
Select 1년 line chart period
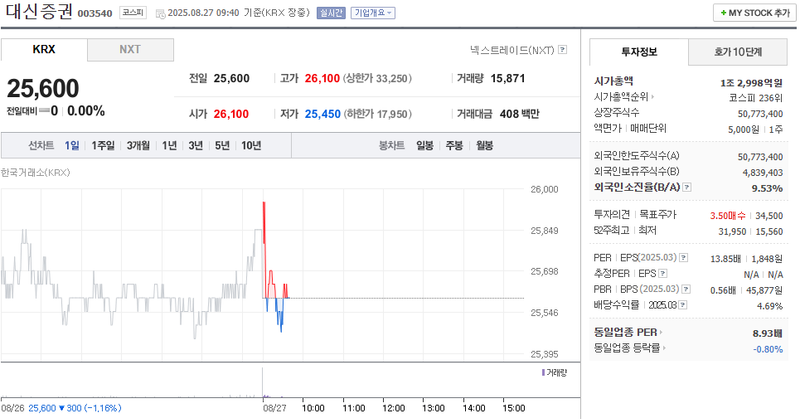(x=169, y=145)
